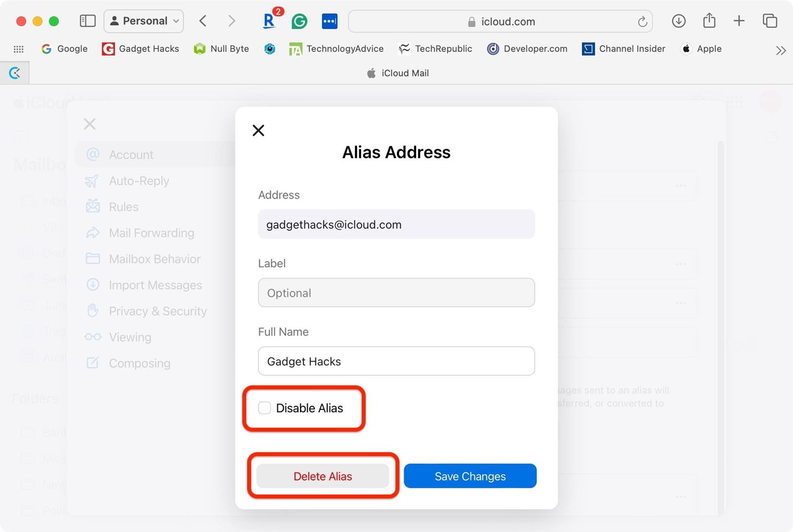
Task: Click the Address field with gadgethacks@icloud.com
Action: point(396,224)
